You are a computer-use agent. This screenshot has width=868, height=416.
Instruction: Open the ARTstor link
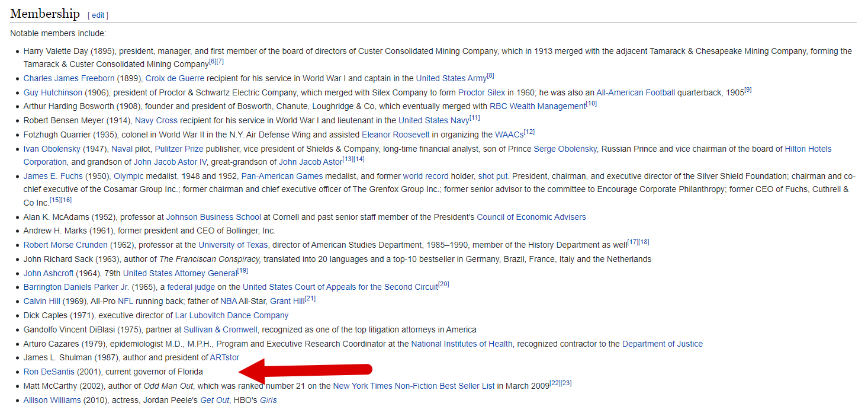(224, 357)
